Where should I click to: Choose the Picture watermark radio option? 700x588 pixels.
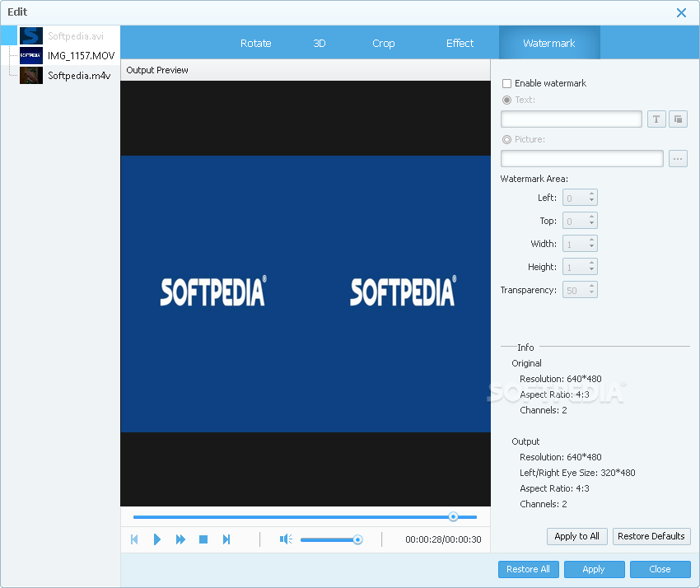click(506, 139)
